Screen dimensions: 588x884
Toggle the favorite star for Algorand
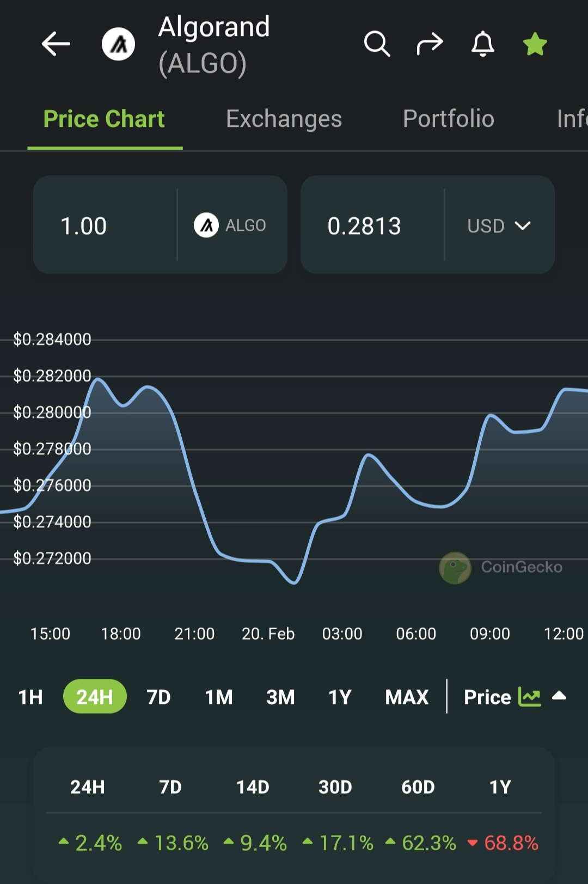coord(535,44)
